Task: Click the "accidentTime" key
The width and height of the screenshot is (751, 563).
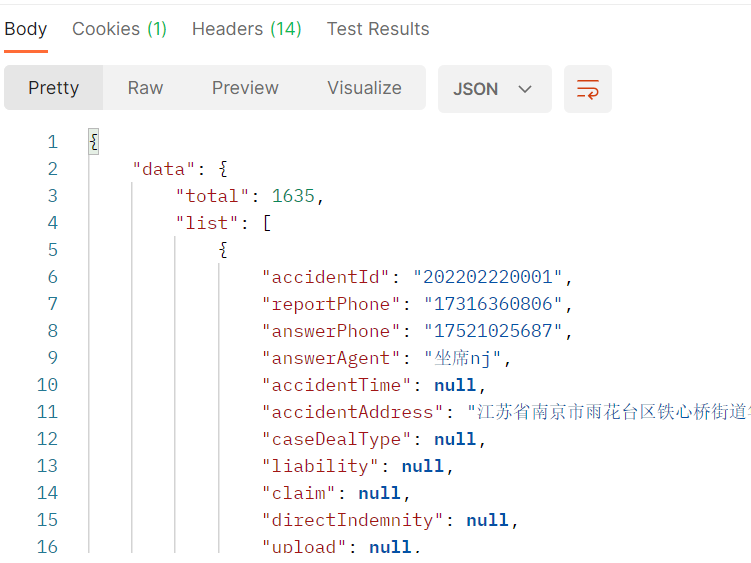Action: coord(336,385)
